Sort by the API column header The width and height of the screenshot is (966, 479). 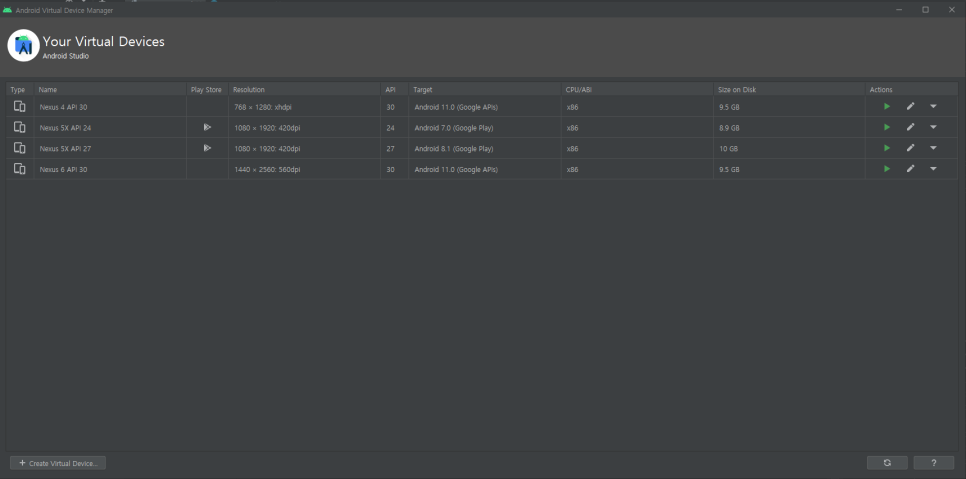click(394, 90)
